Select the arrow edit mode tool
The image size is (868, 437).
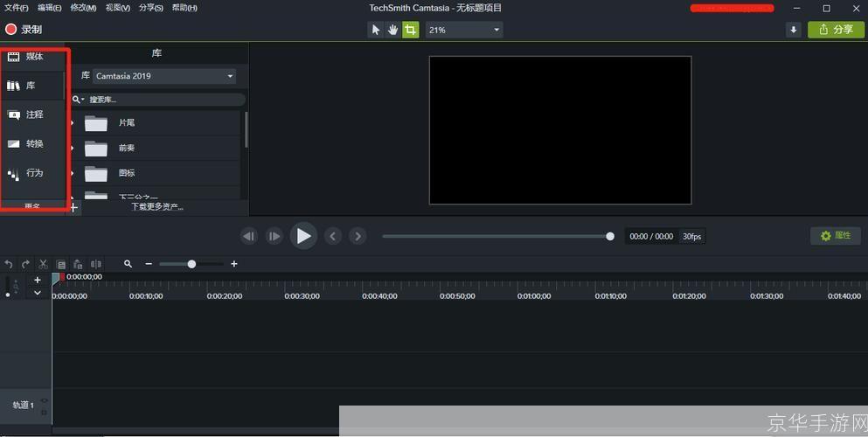pos(376,30)
